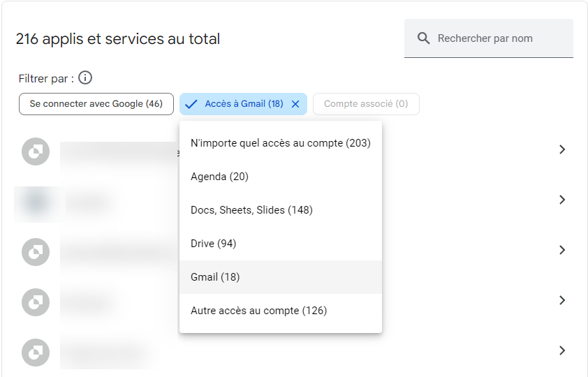588x377 pixels.
Task: Click the search magnifier icon
Action: [423, 38]
